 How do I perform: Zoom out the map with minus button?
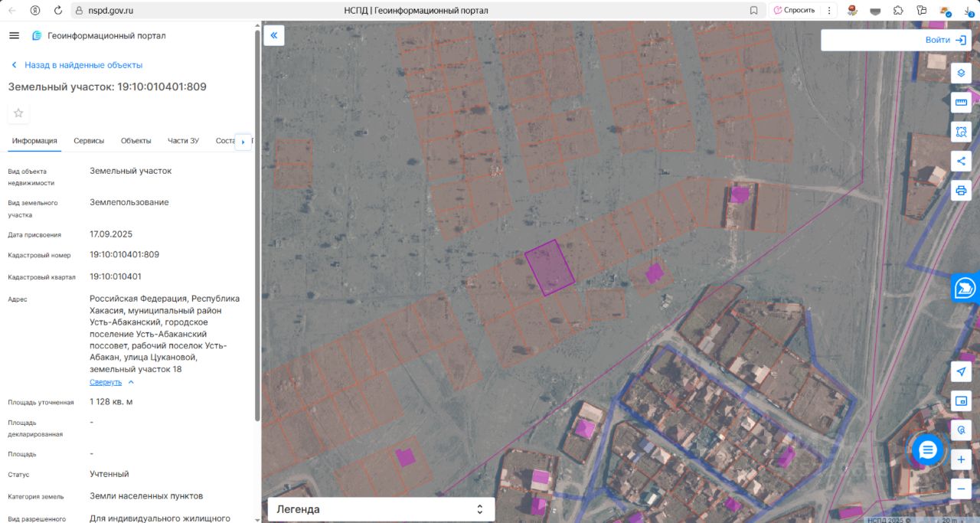(962, 488)
